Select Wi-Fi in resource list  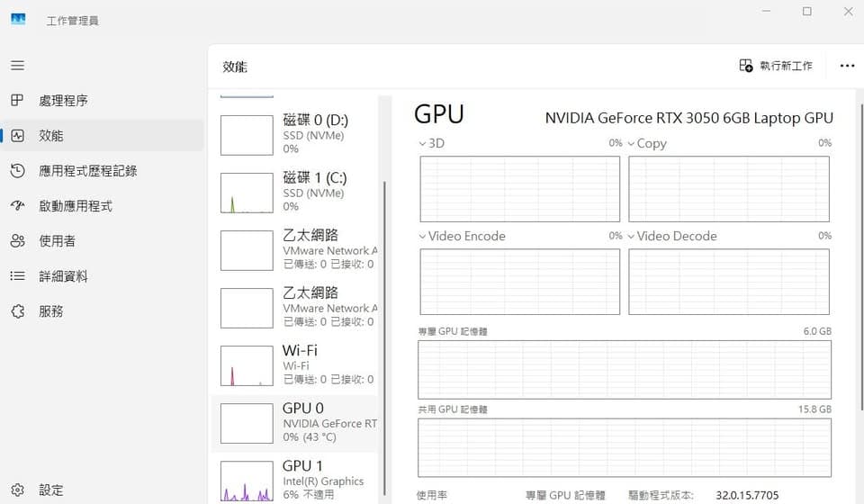(295, 365)
